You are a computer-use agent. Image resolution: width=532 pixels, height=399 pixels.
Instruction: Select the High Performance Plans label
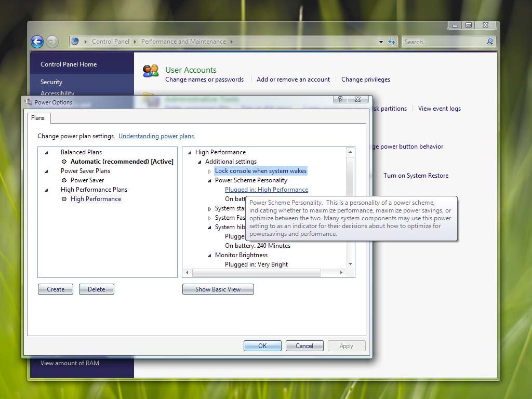94,189
